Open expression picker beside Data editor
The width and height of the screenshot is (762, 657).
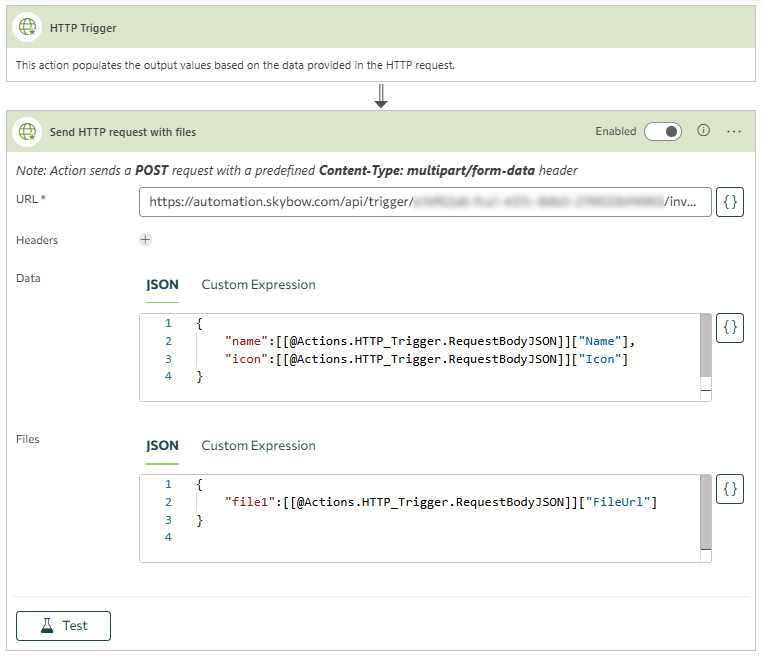(730, 327)
